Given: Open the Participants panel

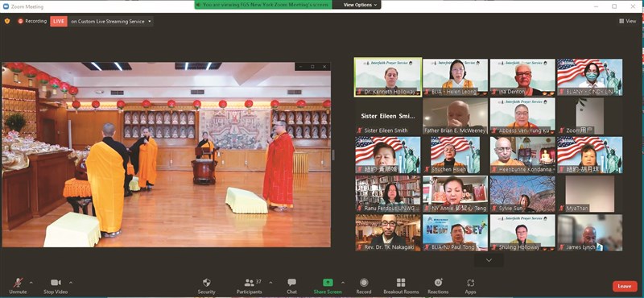Looking at the screenshot, I should click(250, 283).
